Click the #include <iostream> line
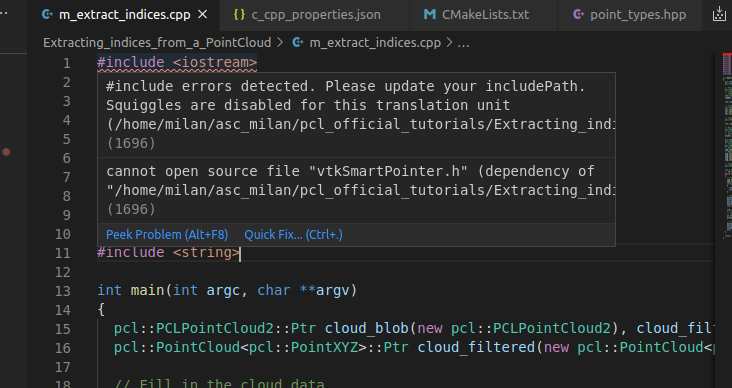 [x=177, y=63]
